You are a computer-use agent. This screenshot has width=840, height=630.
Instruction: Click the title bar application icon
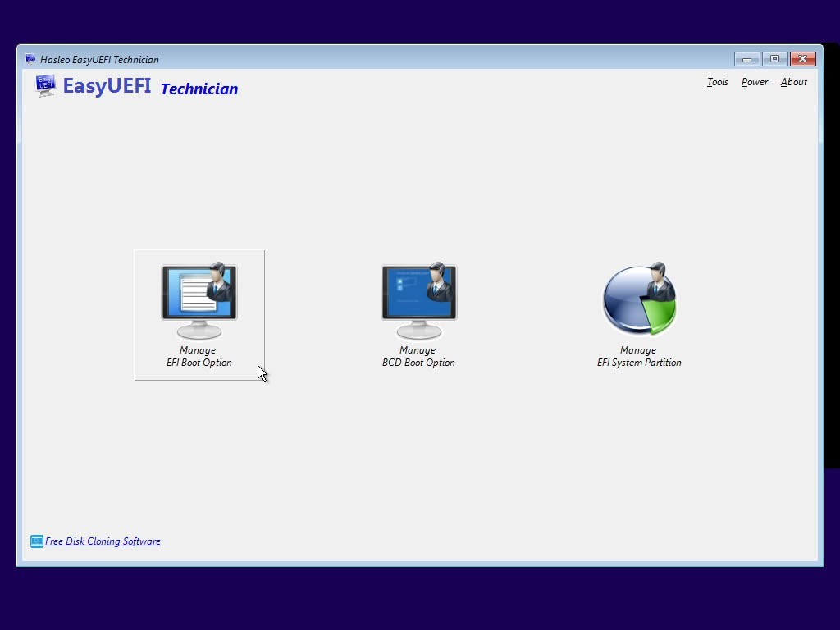tap(30, 59)
